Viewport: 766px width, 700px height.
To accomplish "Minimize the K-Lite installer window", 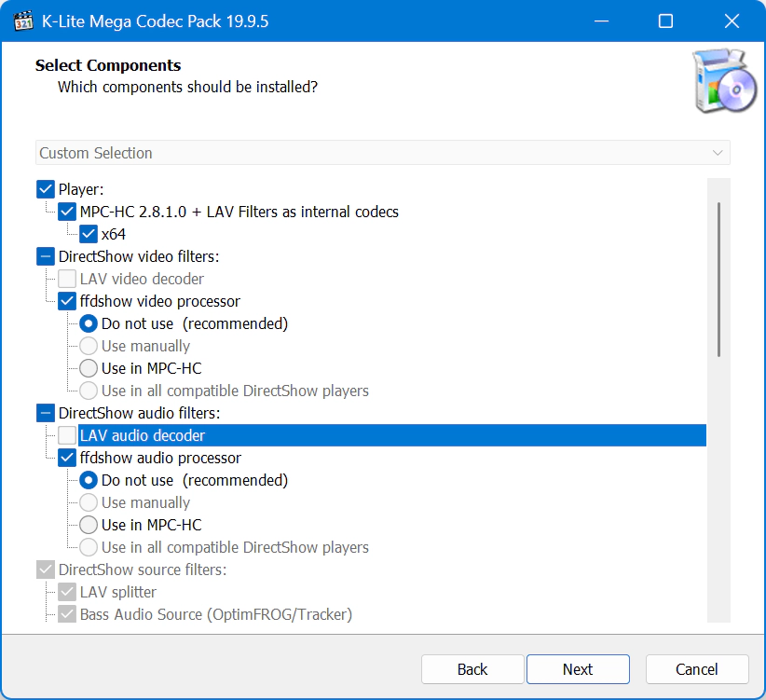I will (601, 21).
